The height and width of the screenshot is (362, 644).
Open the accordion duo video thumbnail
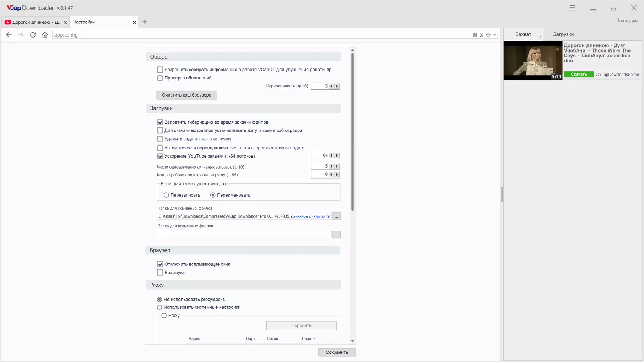tap(533, 61)
